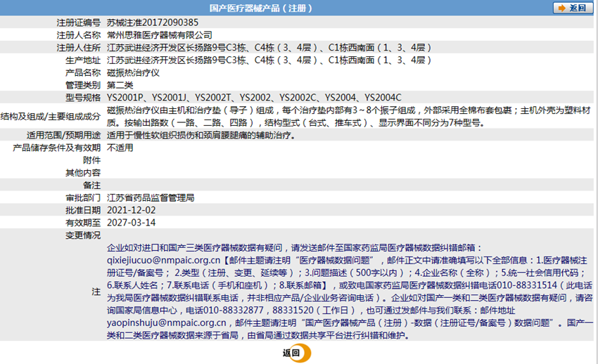Click the 适用范围/预期用途 label
598x364 pixels.
pos(64,136)
